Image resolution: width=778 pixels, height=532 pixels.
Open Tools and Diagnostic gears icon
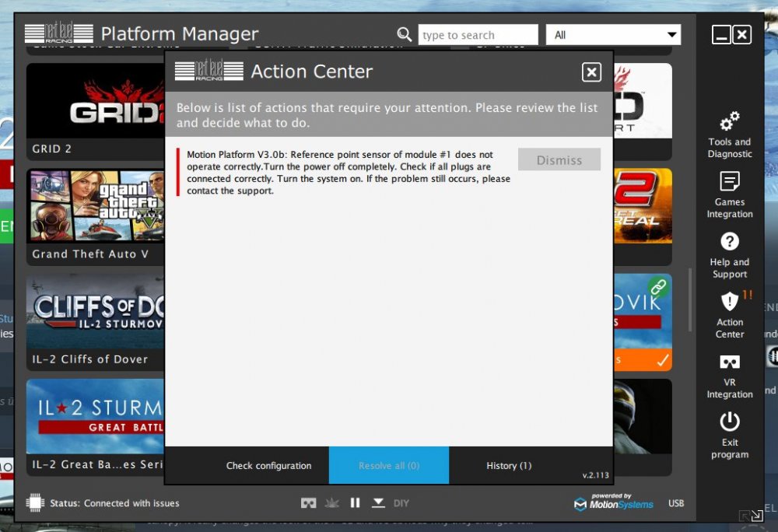730,121
